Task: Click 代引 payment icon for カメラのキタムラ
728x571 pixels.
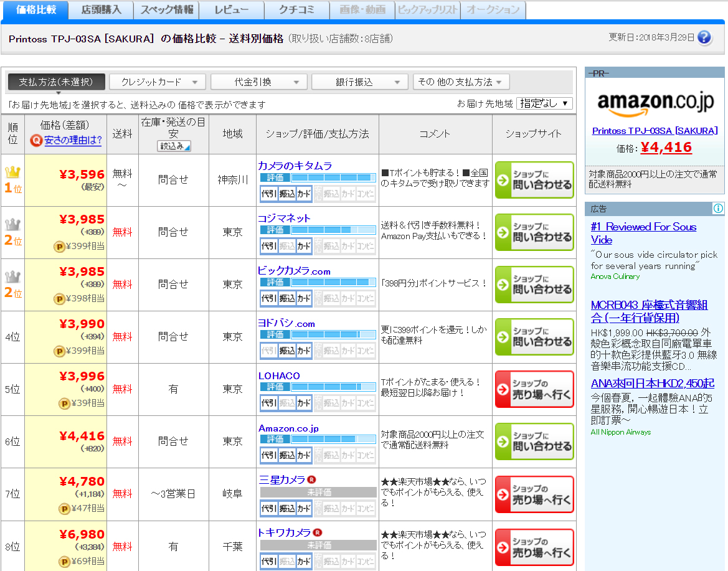Action: click(269, 194)
